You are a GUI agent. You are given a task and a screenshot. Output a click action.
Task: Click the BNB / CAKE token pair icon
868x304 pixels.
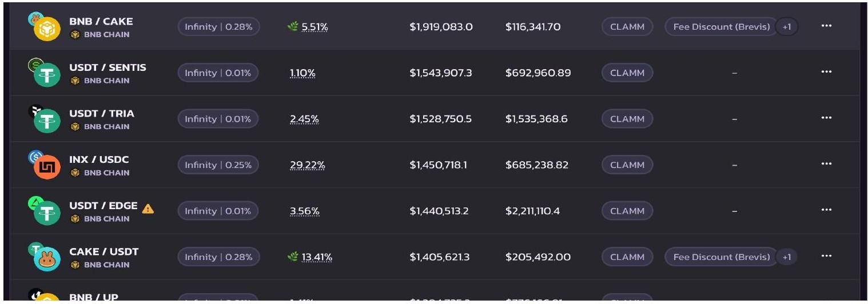click(44, 27)
